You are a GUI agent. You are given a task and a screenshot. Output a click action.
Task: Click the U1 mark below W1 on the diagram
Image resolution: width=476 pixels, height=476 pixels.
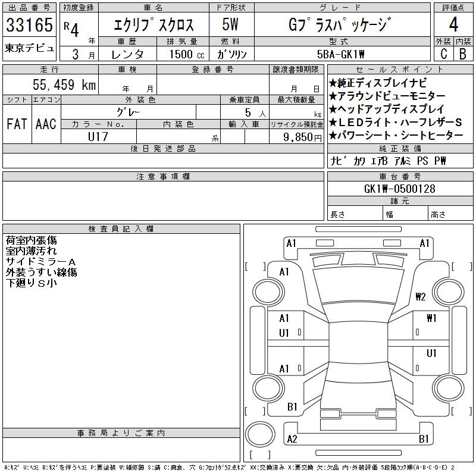click(x=431, y=353)
